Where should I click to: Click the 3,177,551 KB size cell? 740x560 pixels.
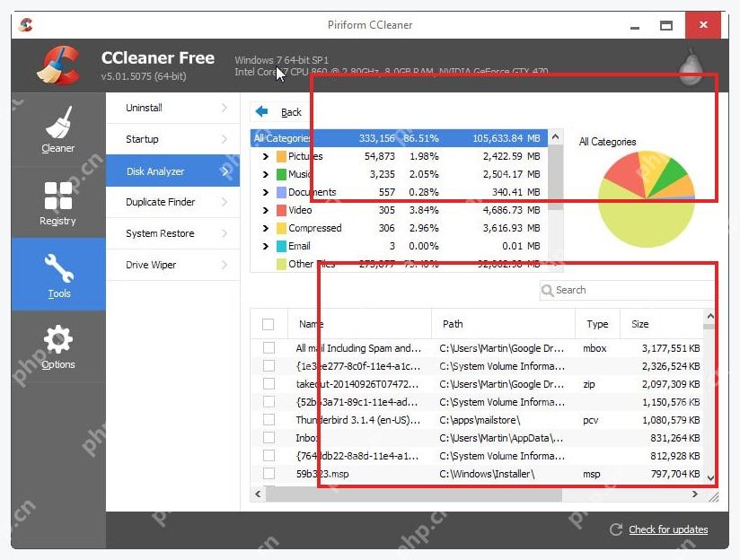pyautogui.click(x=671, y=348)
